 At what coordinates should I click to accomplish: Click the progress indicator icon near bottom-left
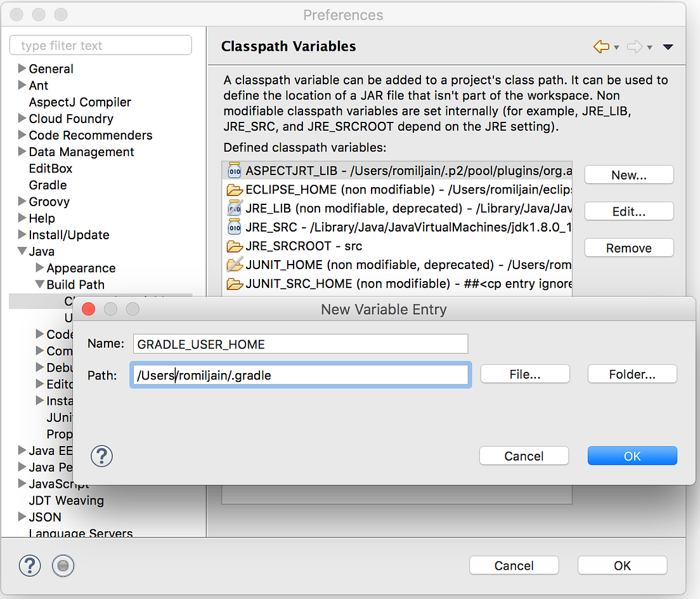tap(63, 565)
